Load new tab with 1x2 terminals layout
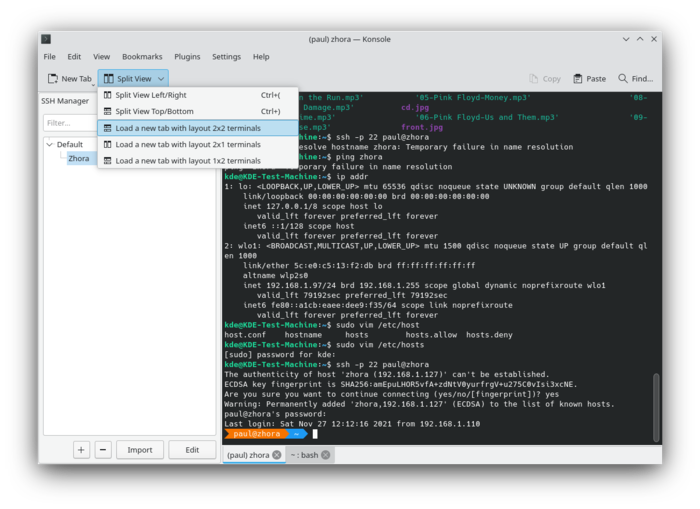The width and height of the screenshot is (700, 509). (x=188, y=160)
